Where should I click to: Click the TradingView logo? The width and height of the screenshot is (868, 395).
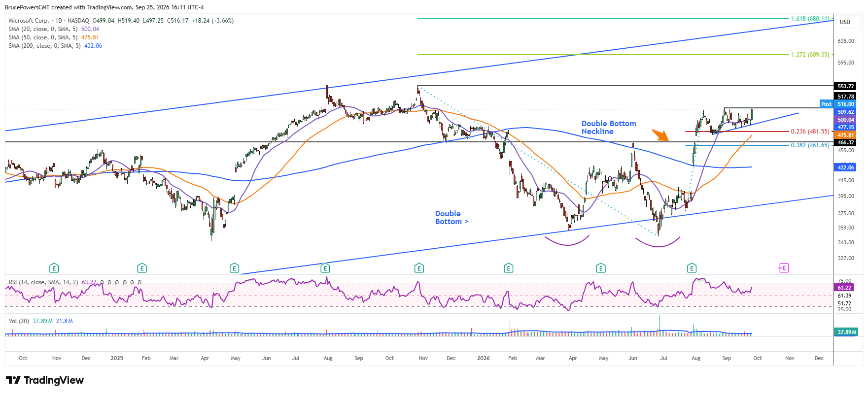coord(45,380)
